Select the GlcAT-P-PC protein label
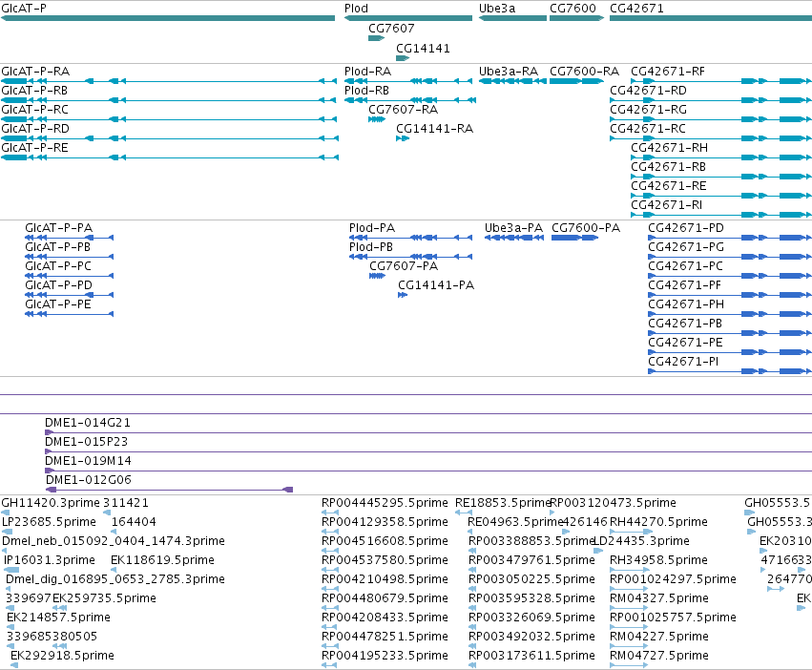Viewport: 812px width, 670px height. [x=58, y=266]
